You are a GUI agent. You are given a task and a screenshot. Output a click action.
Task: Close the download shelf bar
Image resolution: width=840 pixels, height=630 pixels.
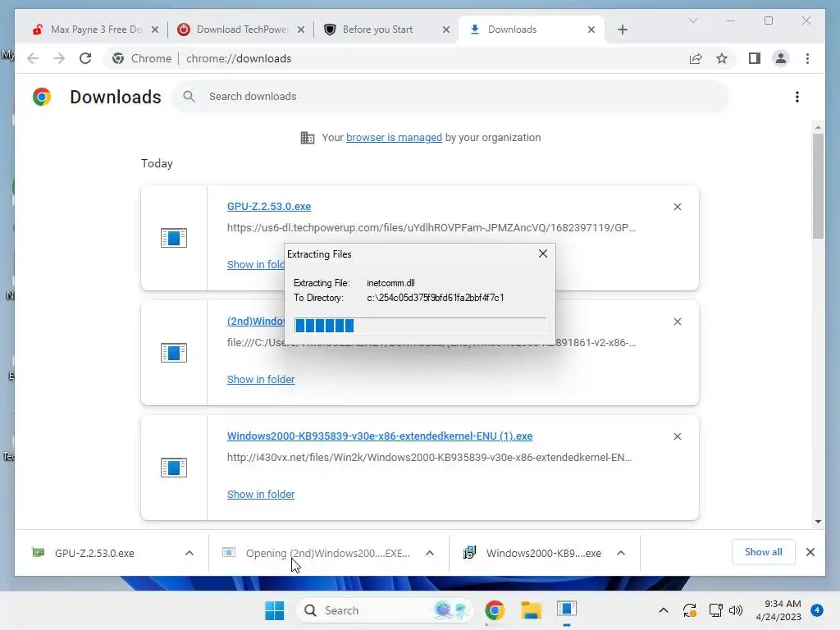(810, 552)
